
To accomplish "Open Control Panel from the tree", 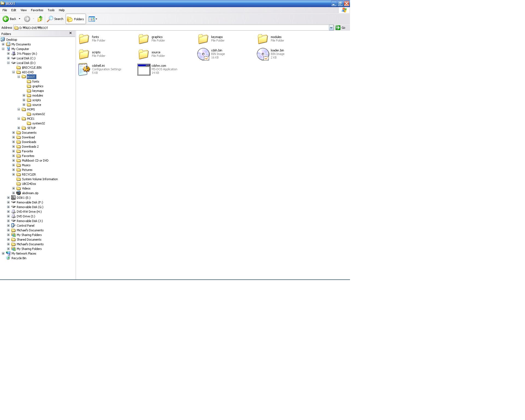I will coord(25,226).
